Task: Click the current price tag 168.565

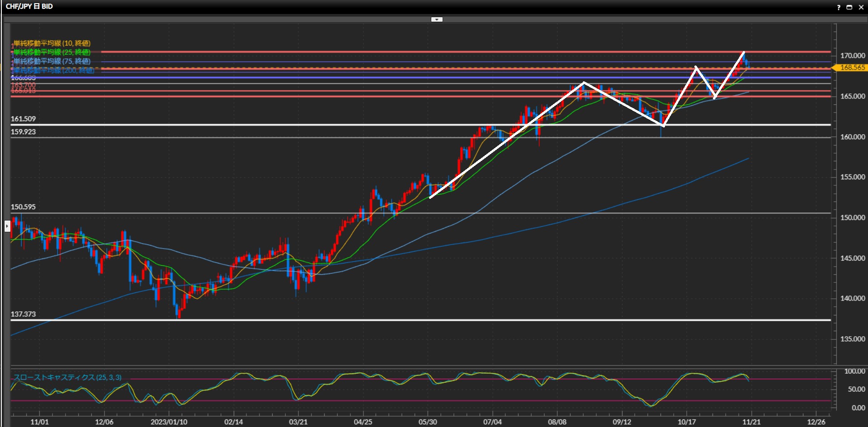Action: tap(852, 67)
